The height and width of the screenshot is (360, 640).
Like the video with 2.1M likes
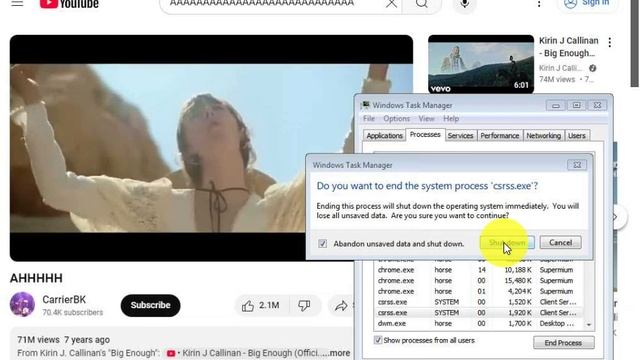click(261, 305)
